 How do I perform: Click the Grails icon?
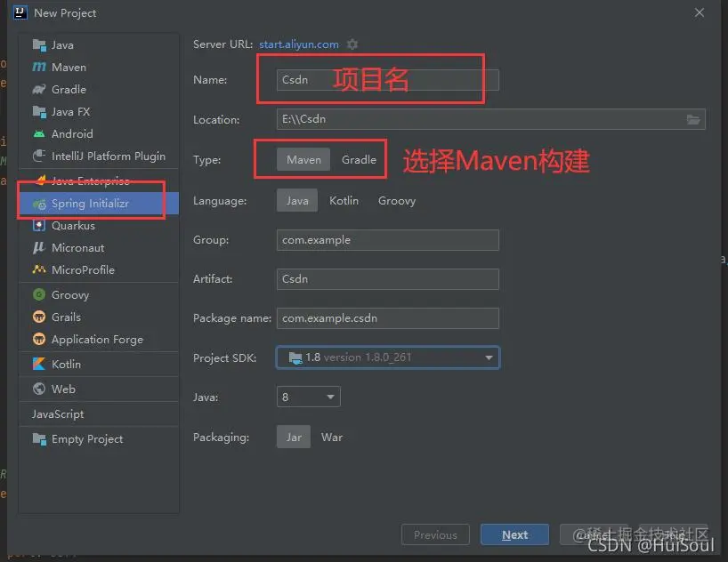[x=39, y=317]
